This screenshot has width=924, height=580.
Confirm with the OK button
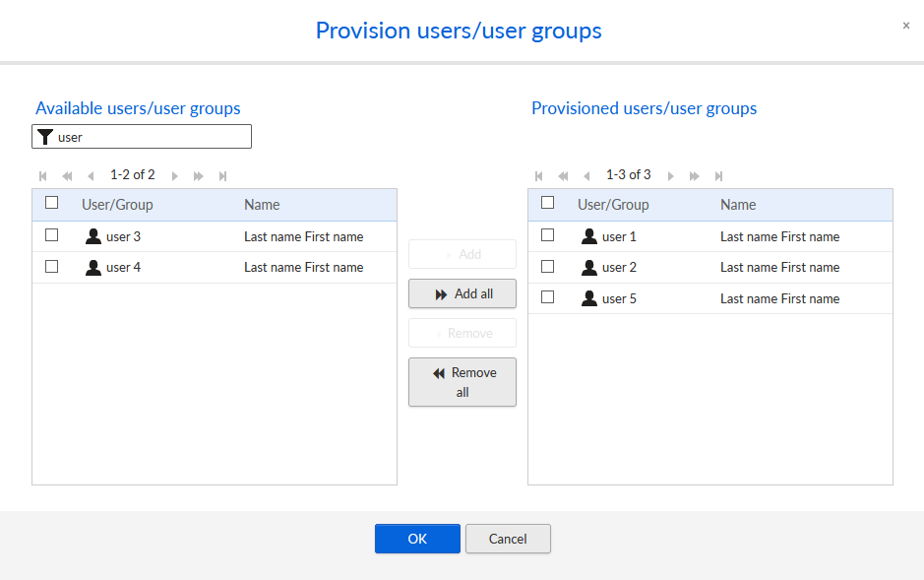pos(417,539)
